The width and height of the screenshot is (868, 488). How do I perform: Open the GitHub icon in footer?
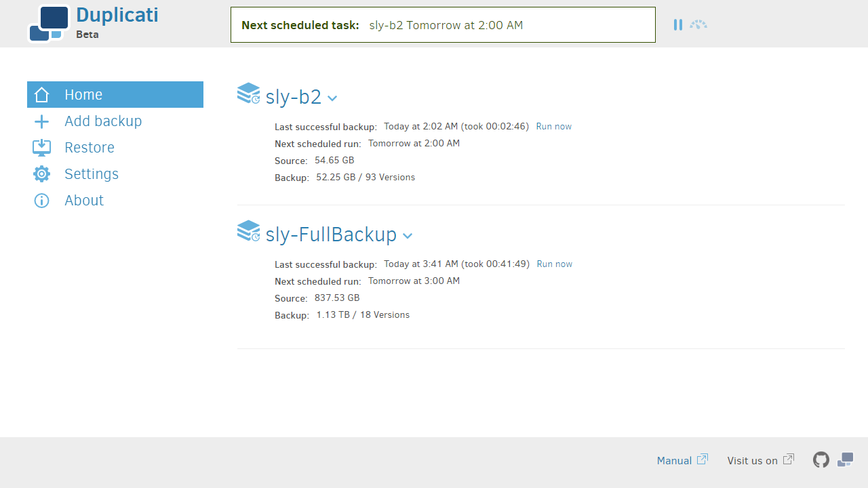pyautogui.click(x=821, y=460)
